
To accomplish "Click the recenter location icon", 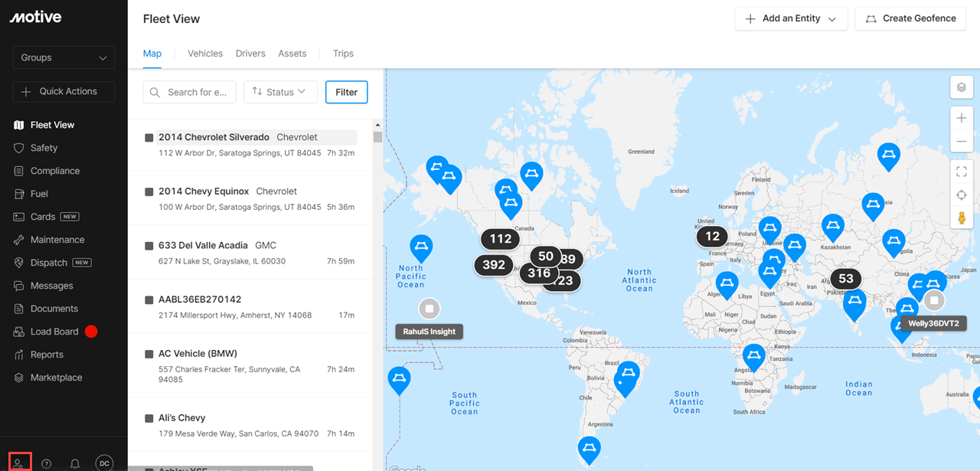I will click(962, 195).
